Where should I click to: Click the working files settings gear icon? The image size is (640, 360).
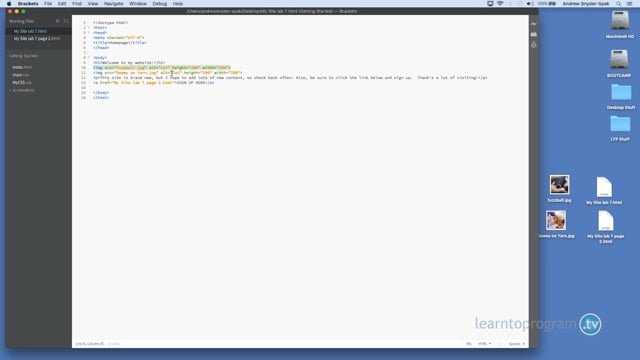58,21
